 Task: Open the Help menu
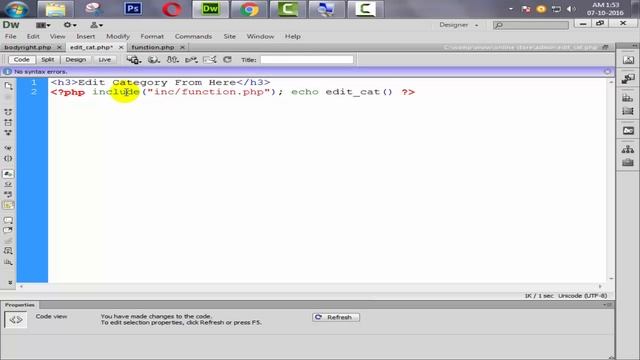click(293, 36)
